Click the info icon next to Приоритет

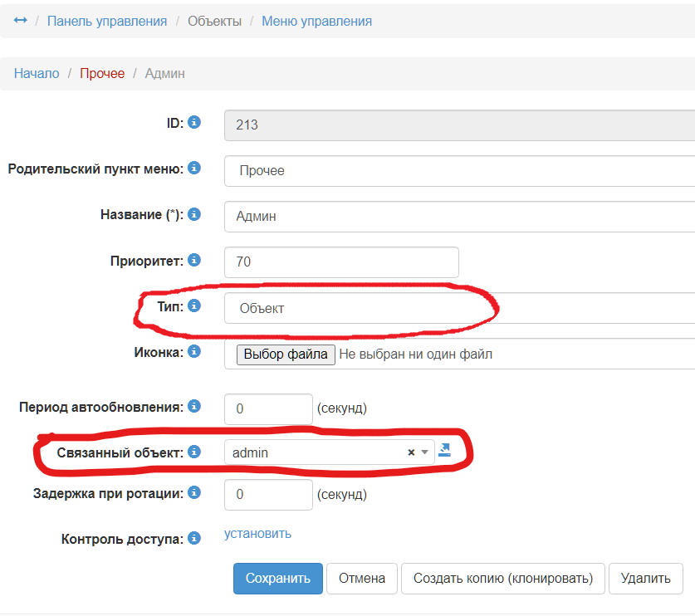[x=194, y=260]
